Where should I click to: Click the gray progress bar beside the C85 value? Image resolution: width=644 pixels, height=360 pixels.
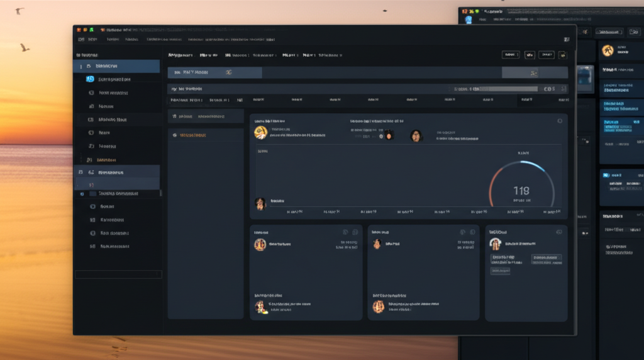(508, 89)
